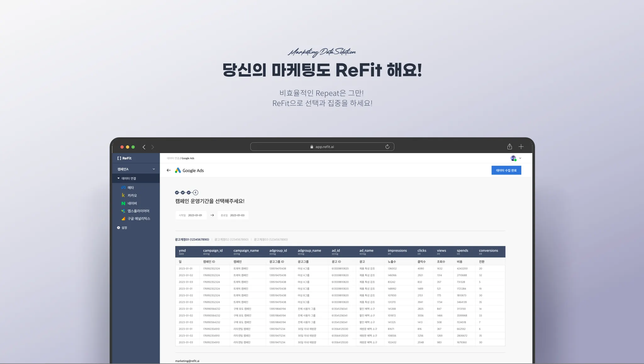
Task: Switch to 광고계정02 (Ad account 02) tab
Action: click(x=231, y=240)
